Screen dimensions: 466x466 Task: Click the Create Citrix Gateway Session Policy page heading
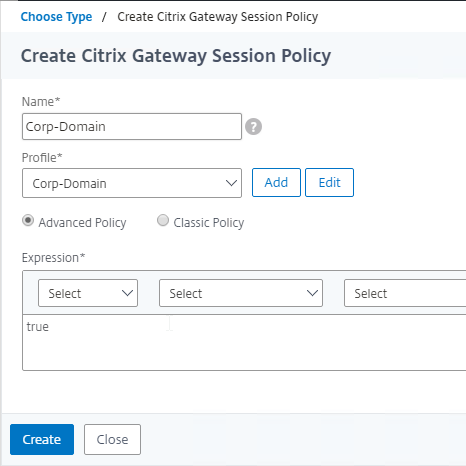[x=176, y=56]
